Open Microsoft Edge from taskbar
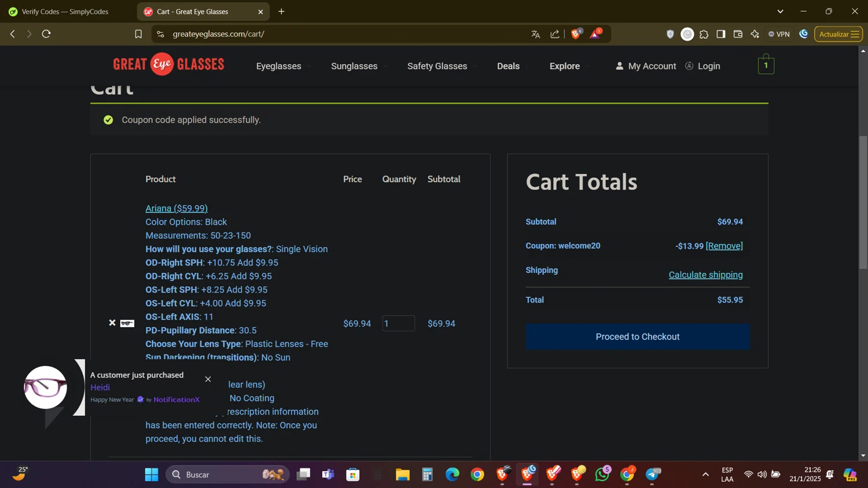 click(453, 475)
